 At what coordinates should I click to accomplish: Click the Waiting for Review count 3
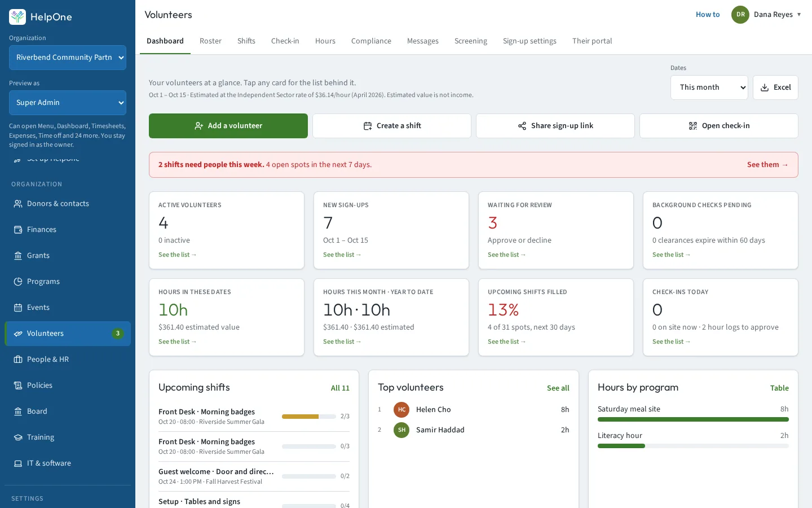(493, 223)
